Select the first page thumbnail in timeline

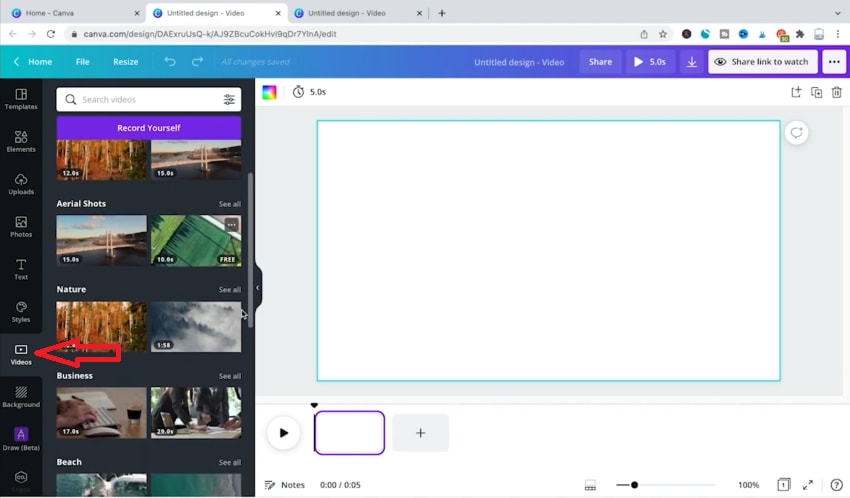click(x=350, y=433)
